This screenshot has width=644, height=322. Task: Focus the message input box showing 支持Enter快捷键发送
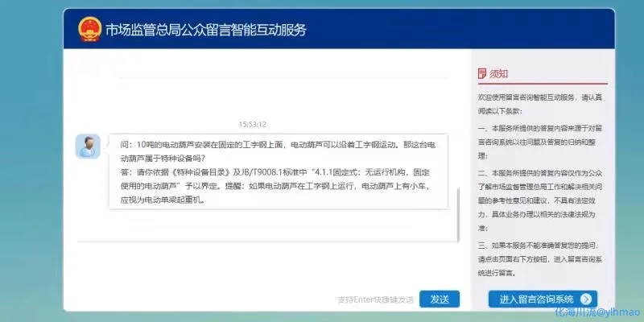pos(242,299)
